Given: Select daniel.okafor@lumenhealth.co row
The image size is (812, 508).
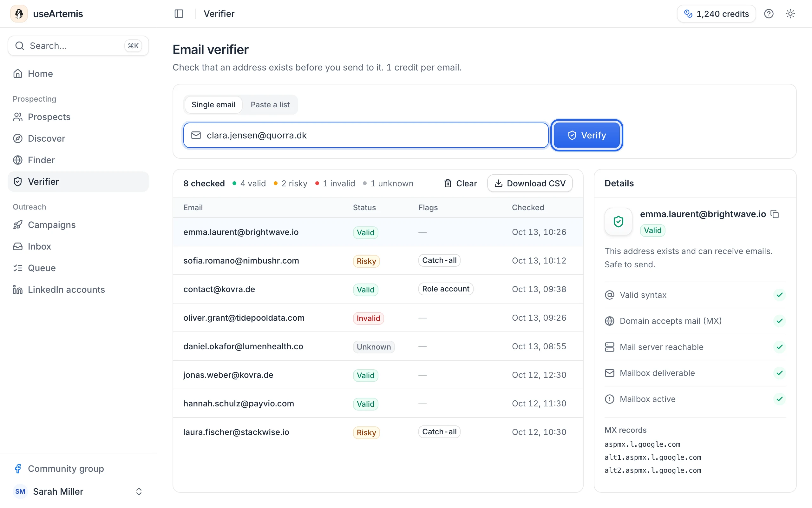Looking at the screenshot, I should coord(378,346).
